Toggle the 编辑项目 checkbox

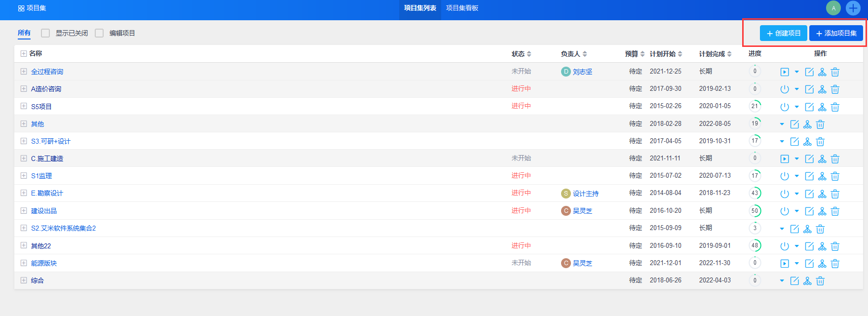[x=99, y=33]
